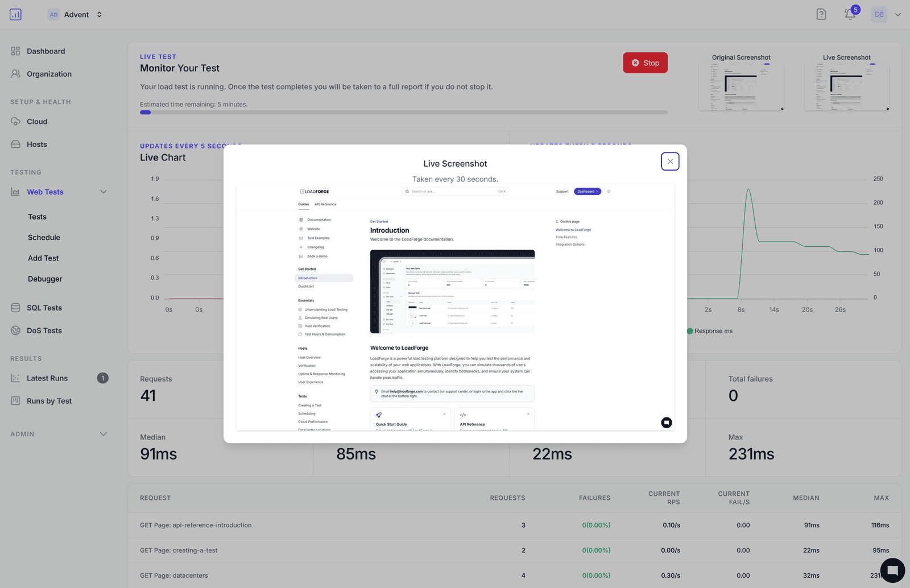Screen dimensions: 910x588
Task: Collapse the Web Tests section
Action: pyautogui.click(x=103, y=192)
